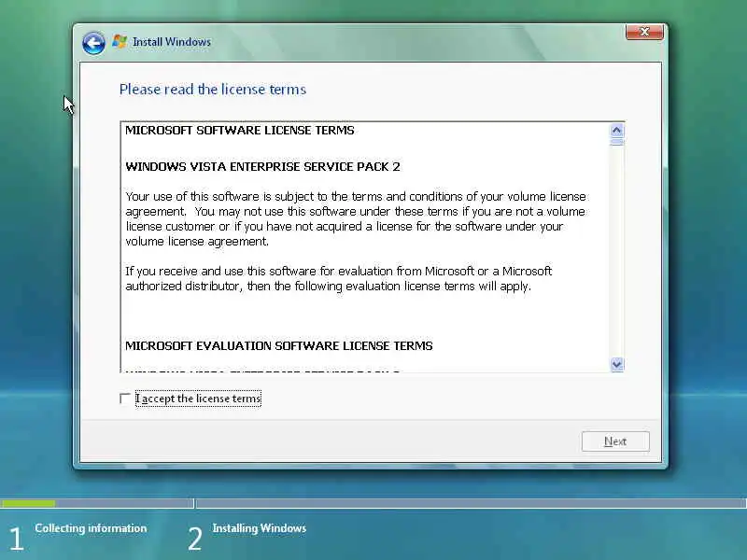Click the Windows flag logo in title bar
This screenshot has height=560, width=747.
click(x=120, y=41)
